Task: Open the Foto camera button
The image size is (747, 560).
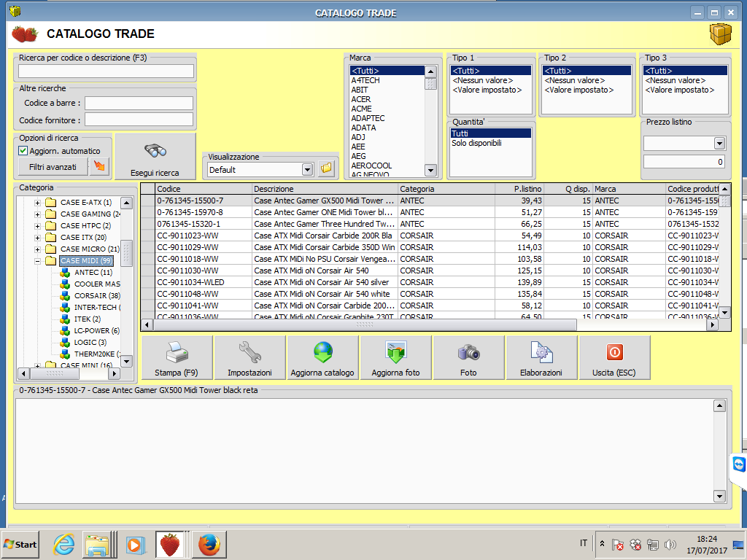Action: [x=468, y=357]
